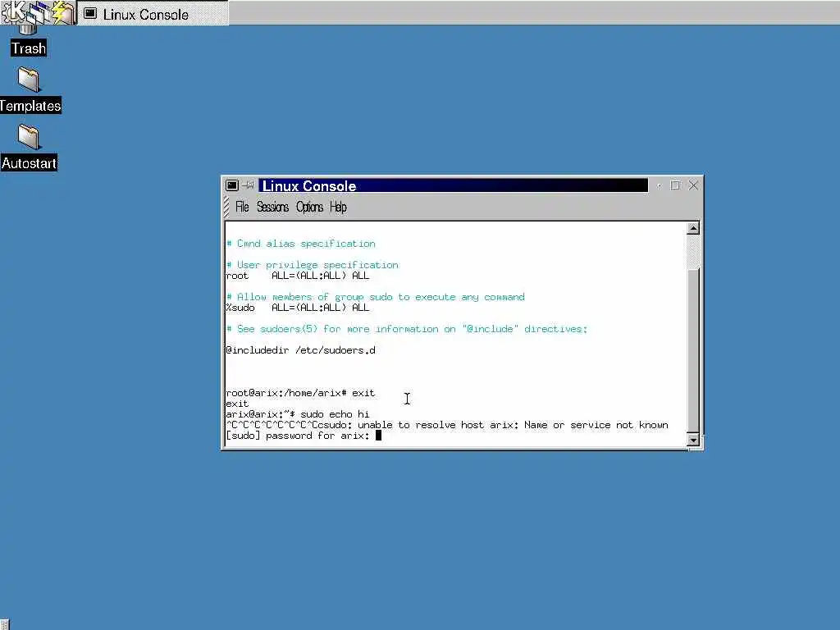Click the console scrollbar down arrow
840x630 pixels.
(692, 440)
